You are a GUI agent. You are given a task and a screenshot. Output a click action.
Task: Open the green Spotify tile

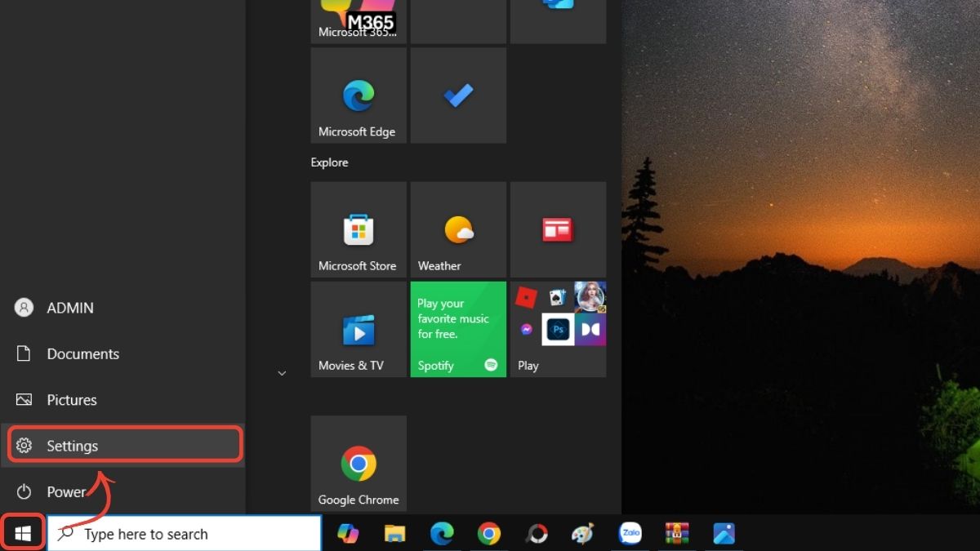(458, 329)
